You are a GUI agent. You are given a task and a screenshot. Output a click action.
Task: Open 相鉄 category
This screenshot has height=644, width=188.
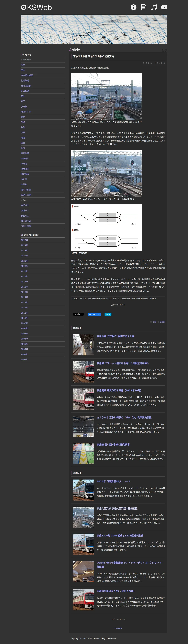23,122
